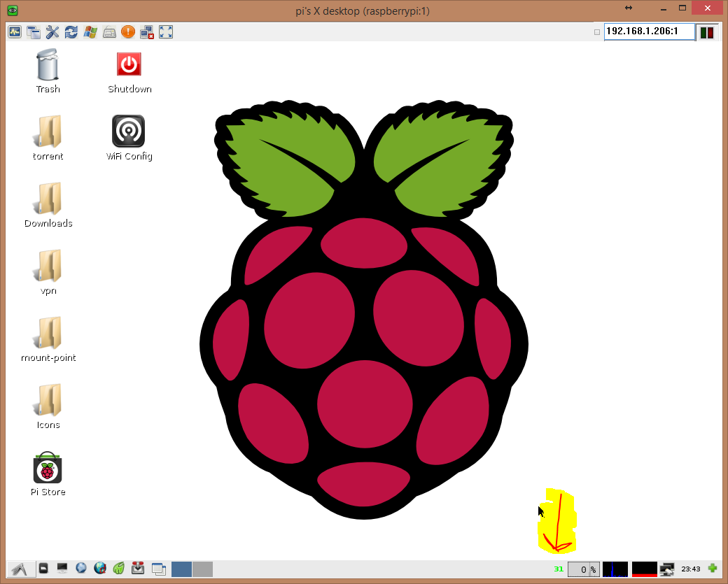Viewport: 728px width, 584px height.
Task: Select the mount-point folder
Action: tap(48, 339)
